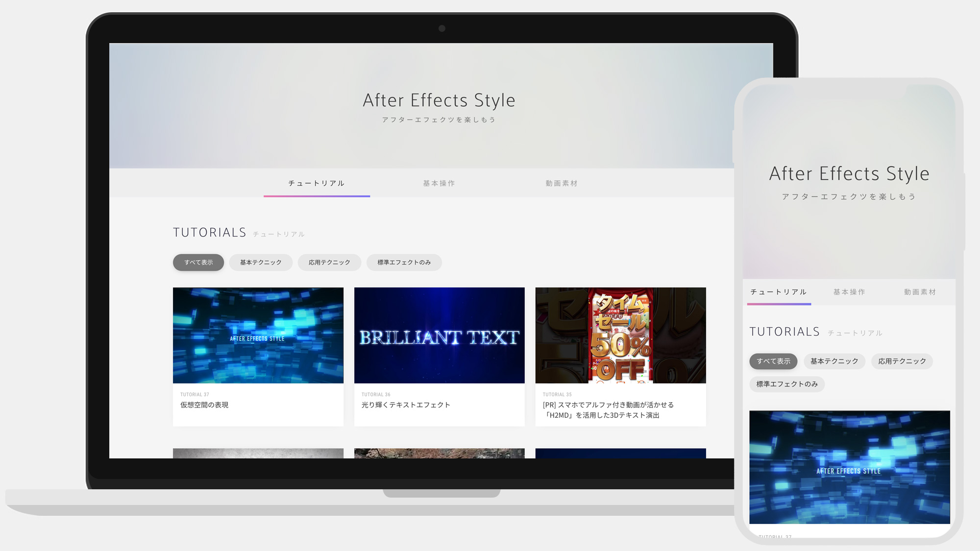Filter by 基本テクニック on laptop
980x551 pixels.
(x=261, y=263)
